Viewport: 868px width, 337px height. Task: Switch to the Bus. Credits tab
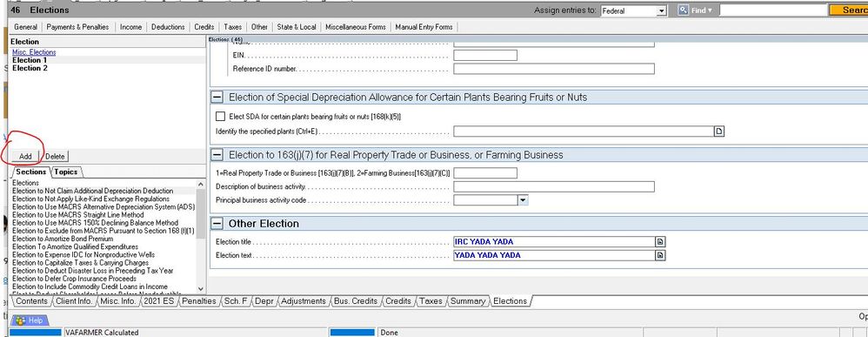click(x=356, y=301)
